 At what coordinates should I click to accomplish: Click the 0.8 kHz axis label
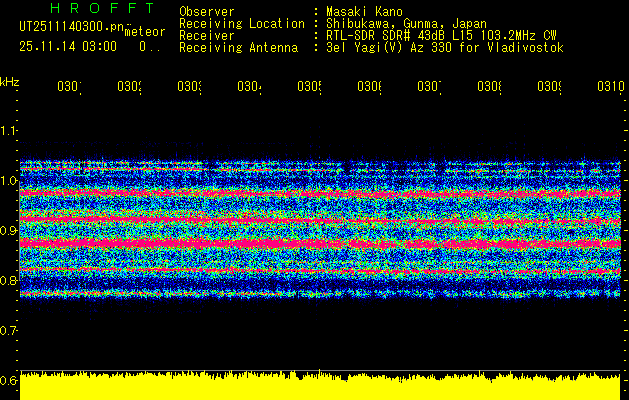tap(9, 280)
